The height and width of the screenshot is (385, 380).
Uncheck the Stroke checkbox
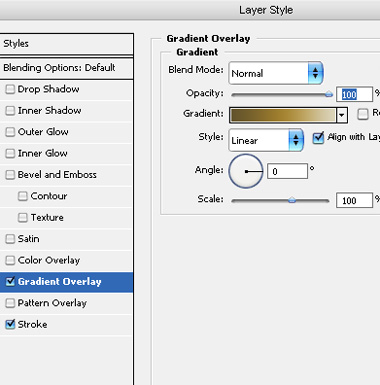[10, 324]
